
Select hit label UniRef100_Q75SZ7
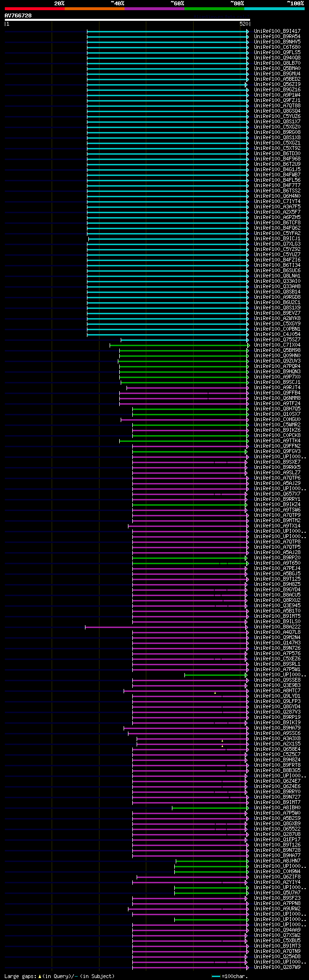click(277, 339)
